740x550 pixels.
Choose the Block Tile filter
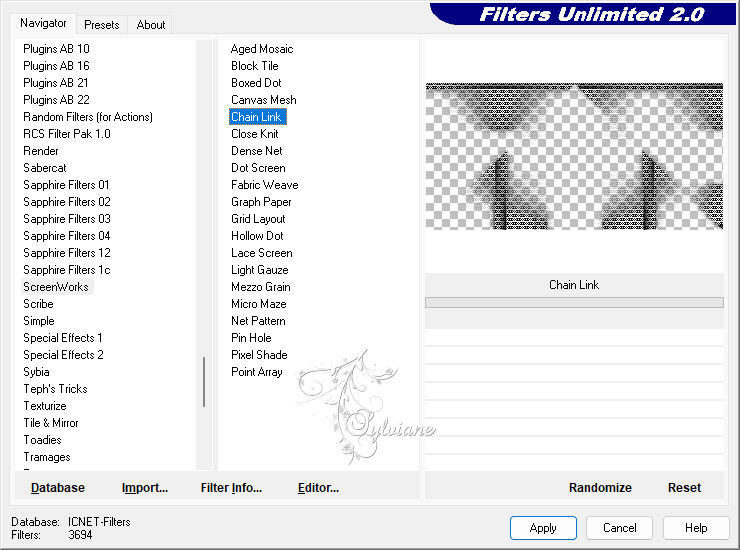point(254,66)
